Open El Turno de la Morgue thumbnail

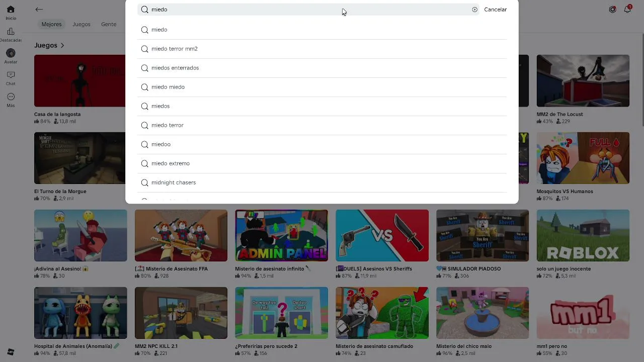coord(79,158)
